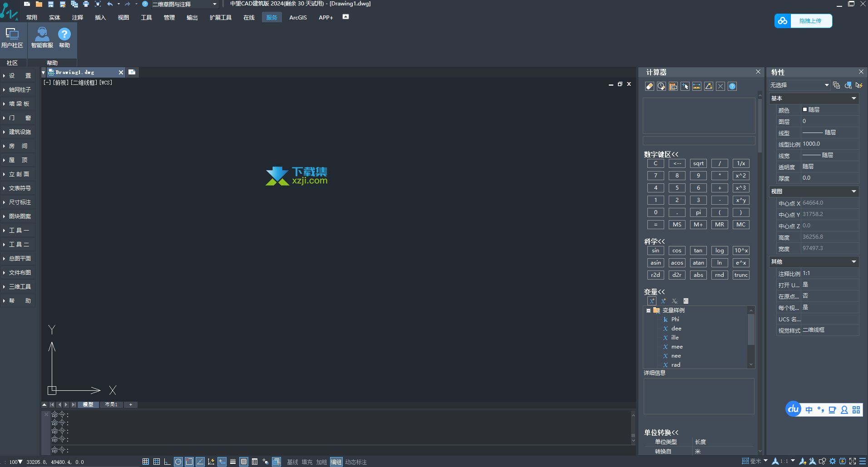Click the quick select icon in 特性 panel

[x=859, y=85]
